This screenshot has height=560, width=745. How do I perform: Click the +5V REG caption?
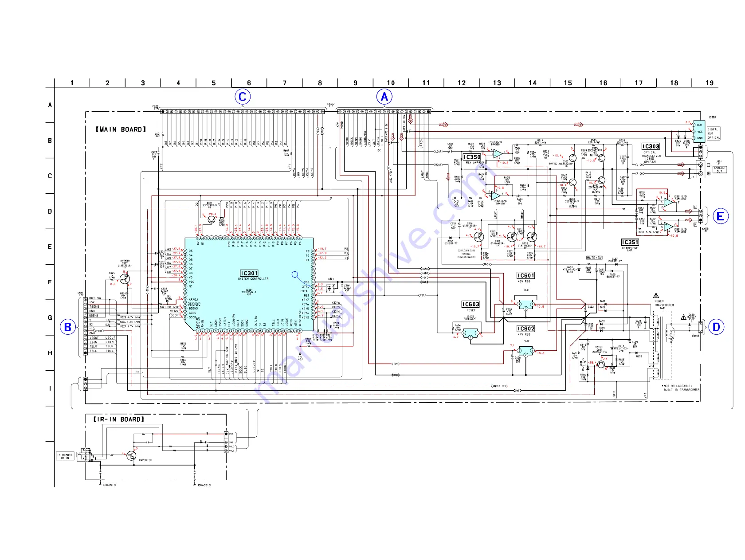pyautogui.click(x=524, y=282)
